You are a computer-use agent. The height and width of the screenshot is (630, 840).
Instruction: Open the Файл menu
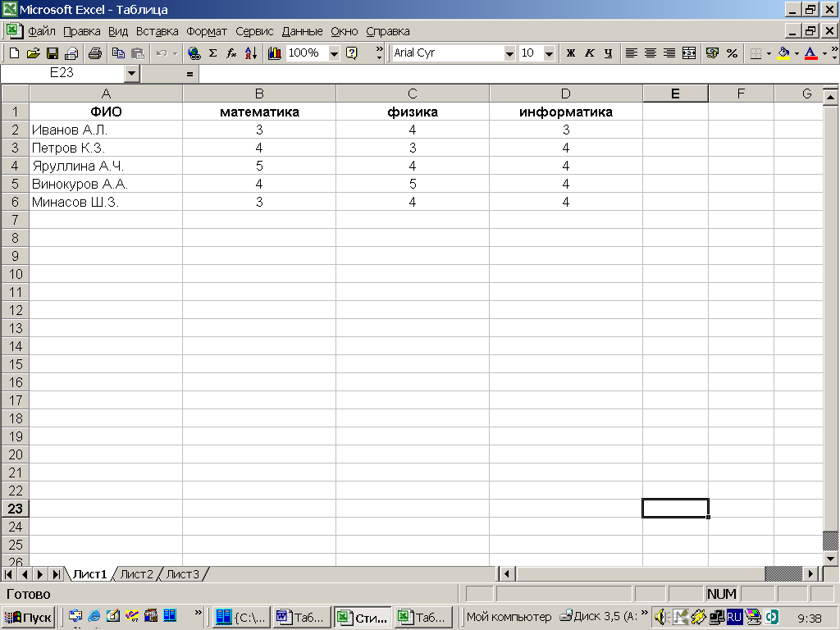click(42, 31)
